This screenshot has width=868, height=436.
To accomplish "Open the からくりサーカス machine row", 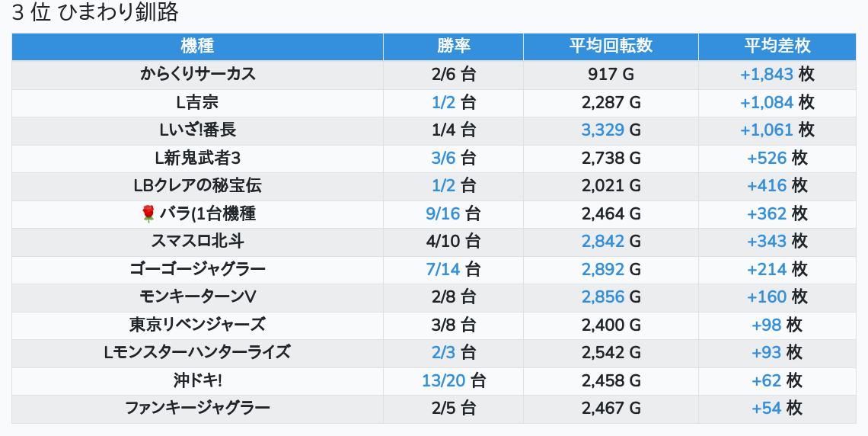I will 197,75.
